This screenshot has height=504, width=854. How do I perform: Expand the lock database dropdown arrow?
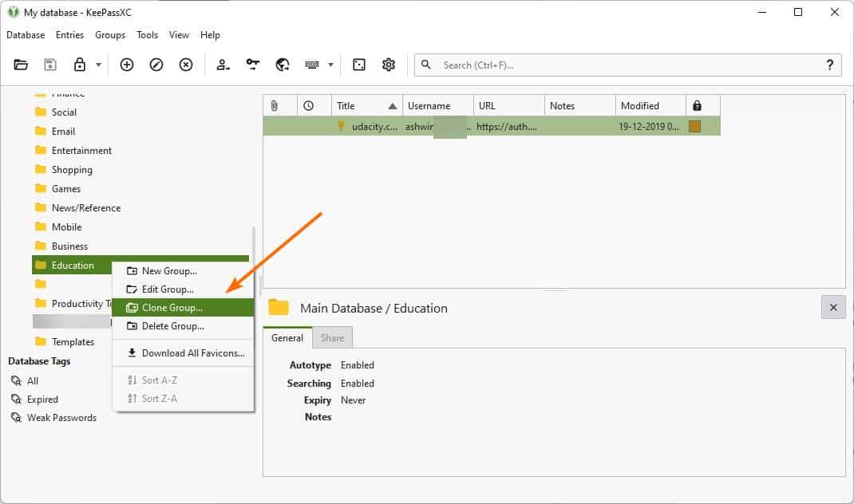pyautogui.click(x=98, y=65)
